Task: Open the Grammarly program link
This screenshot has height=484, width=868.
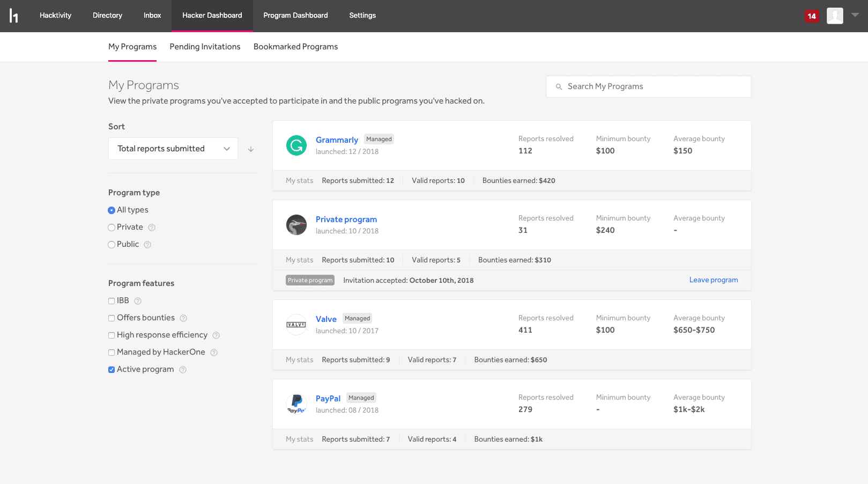Action: 337,140
